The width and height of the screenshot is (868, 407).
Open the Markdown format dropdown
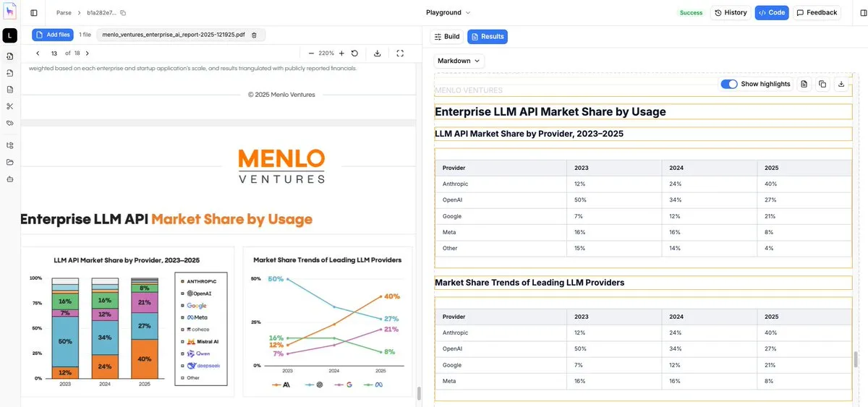[459, 61]
